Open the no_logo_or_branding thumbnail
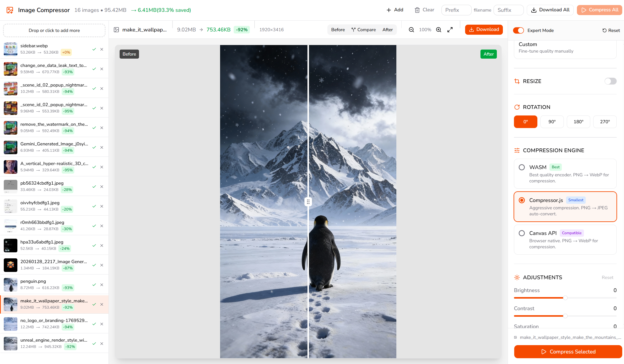Viewport: 624px width, 364px height. click(11, 324)
